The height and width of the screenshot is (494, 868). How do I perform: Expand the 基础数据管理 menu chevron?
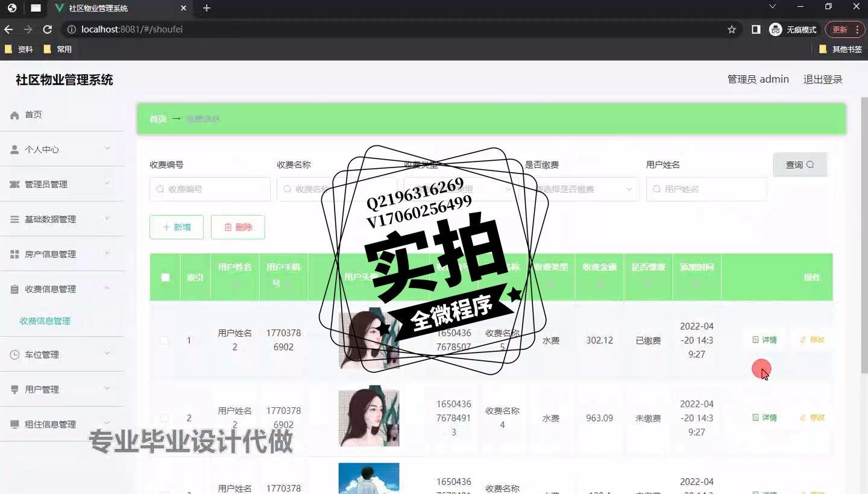(x=107, y=218)
